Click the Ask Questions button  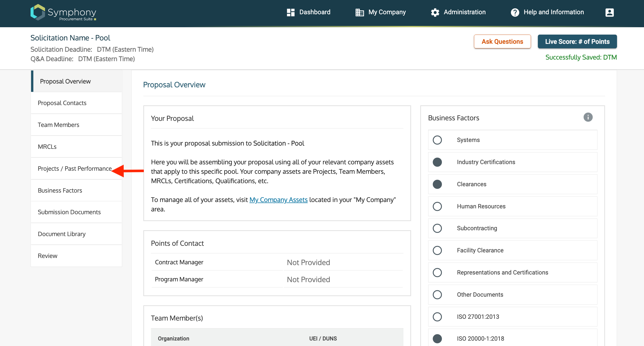pyautogui.click(x=502, y=41)
